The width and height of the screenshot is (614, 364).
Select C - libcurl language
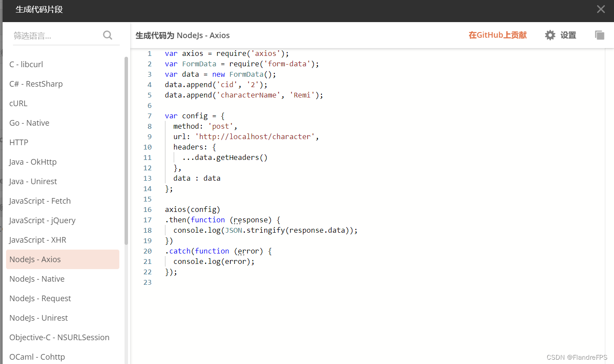click(x=26, y=64)
